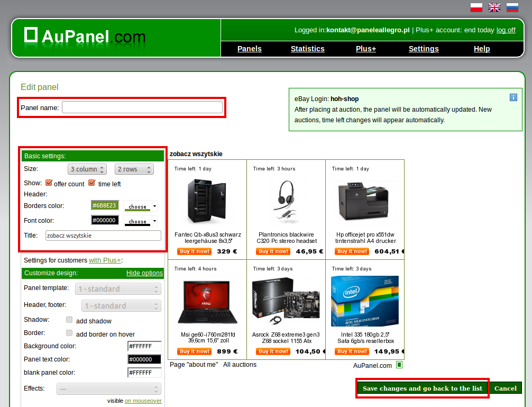Enable the add shadow checkbox
Screen dimensions: 532x407
[x=69, y=320]
